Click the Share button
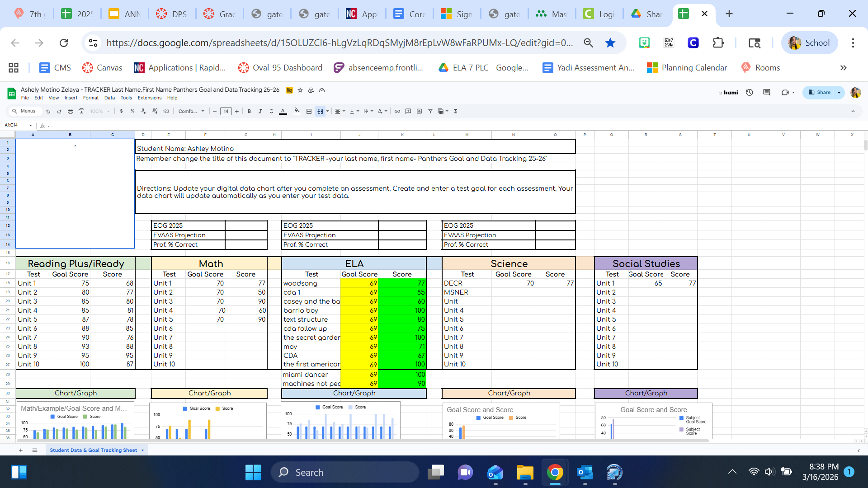Viewport: 868px width, 488px height. (x=819, y=92)
